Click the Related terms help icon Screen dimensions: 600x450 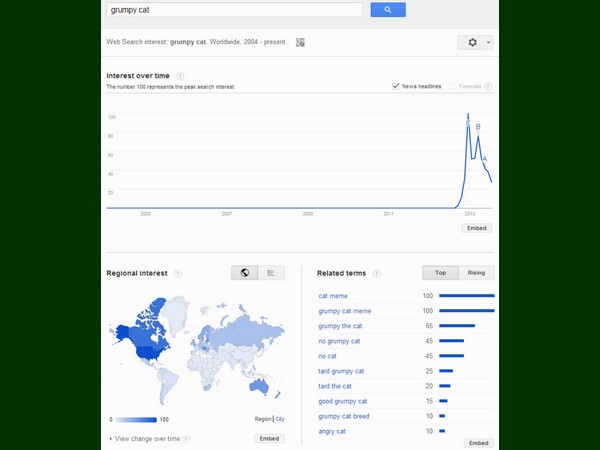tap(375, 272)
